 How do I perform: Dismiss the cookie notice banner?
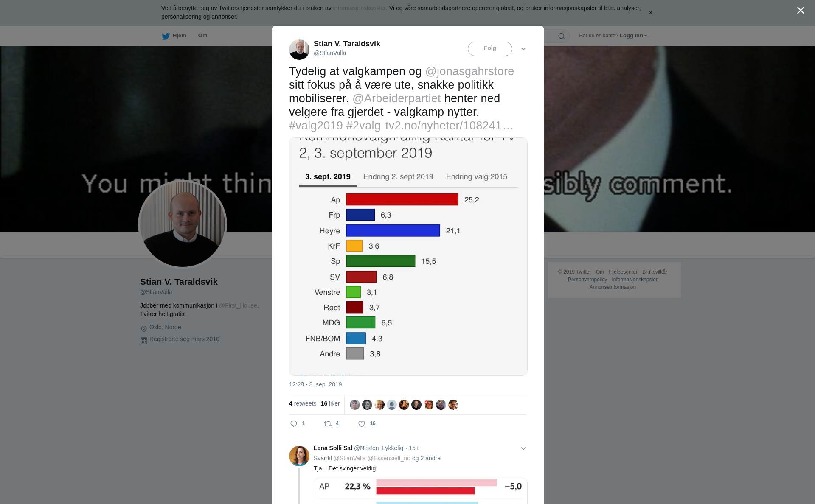pyautogui.click(x=651, y=13)
